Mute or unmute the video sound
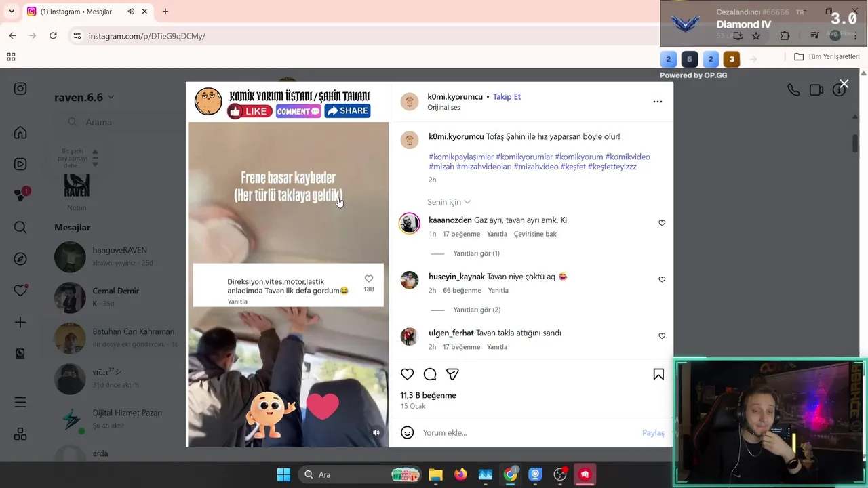 tap(376, 432)
